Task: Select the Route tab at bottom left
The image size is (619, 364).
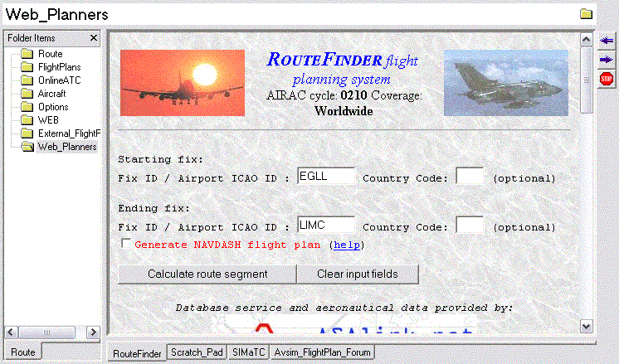Action: tap(23, 352)
